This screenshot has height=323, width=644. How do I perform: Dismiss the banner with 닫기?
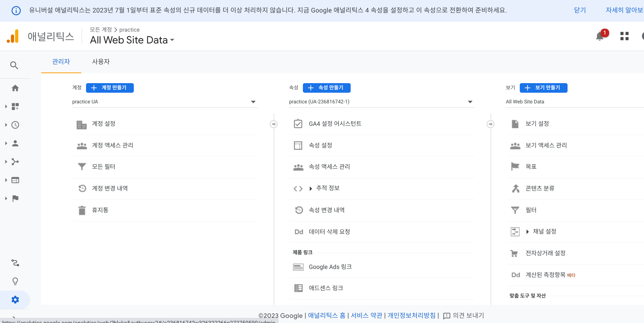tap(580, 10)
